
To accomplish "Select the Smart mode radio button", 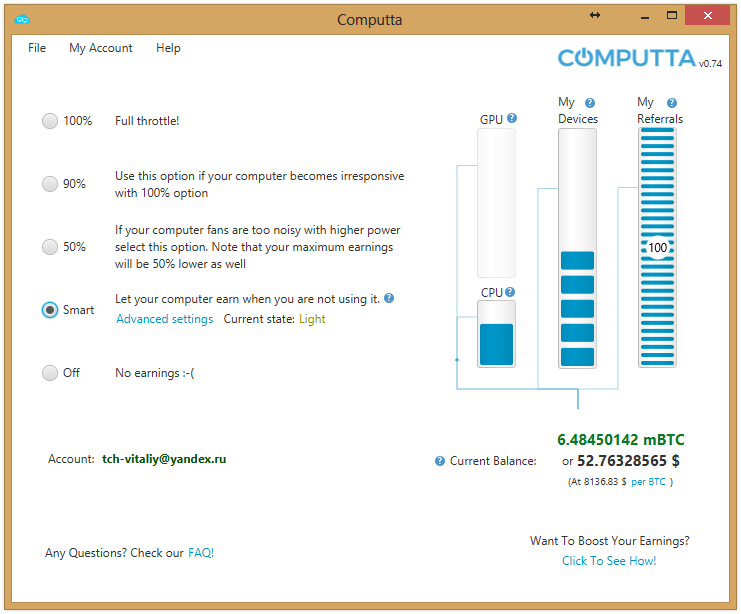I will [x=50, y=310].
